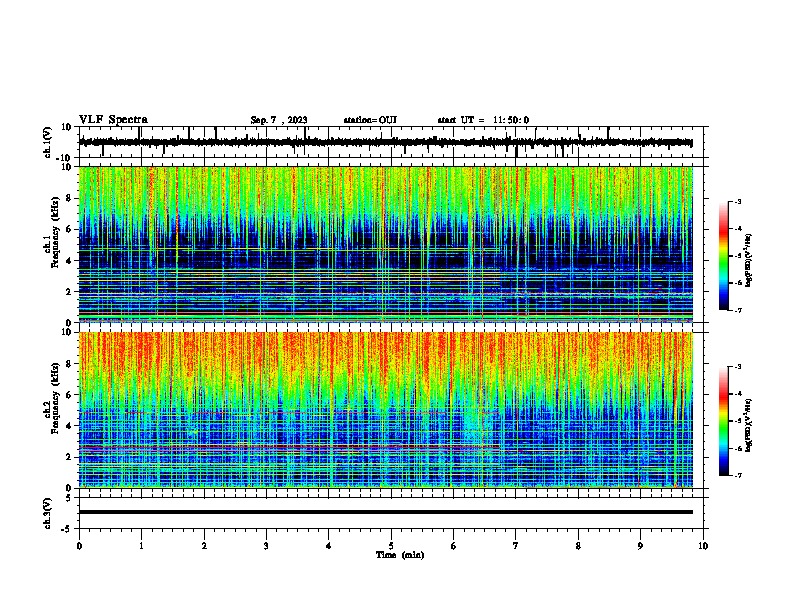Click the '-7' label on ch.1 color scale
The image size is (792, 612).
click(x=737, y=310)
